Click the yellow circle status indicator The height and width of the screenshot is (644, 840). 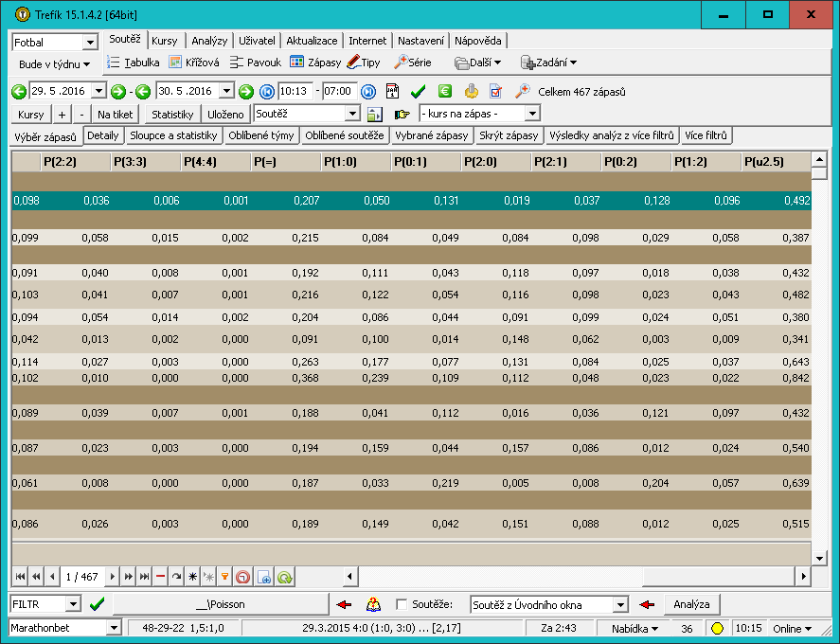pos(717,628)
